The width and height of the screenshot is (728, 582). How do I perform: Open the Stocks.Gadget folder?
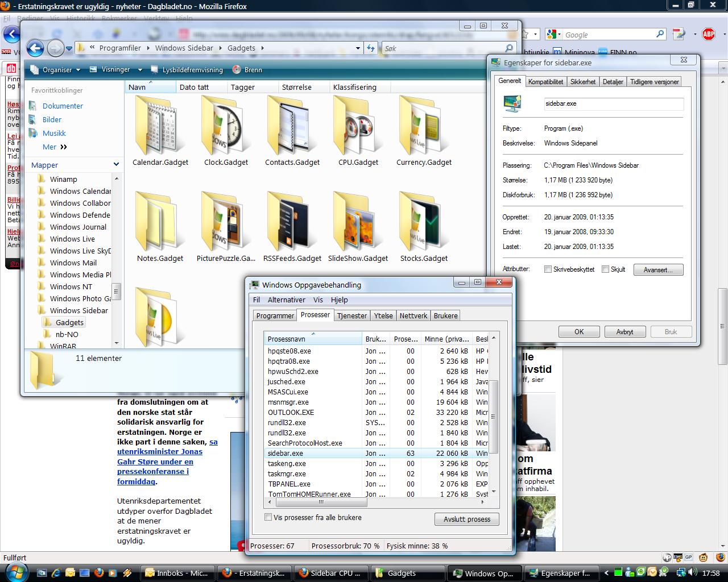(424, 227)
